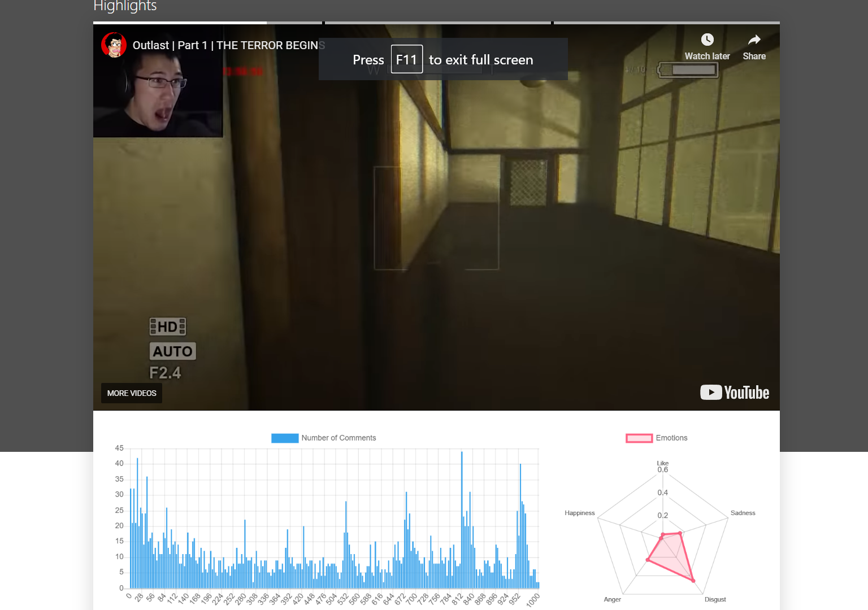
Task: Click the Disgust axis label
Action: 715,599
